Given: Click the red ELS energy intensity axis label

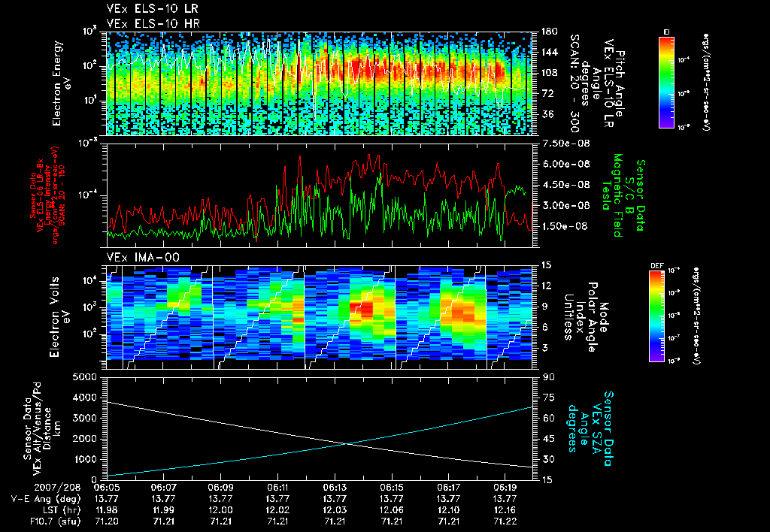Looking at the screenshot, I should click(47, 195).
